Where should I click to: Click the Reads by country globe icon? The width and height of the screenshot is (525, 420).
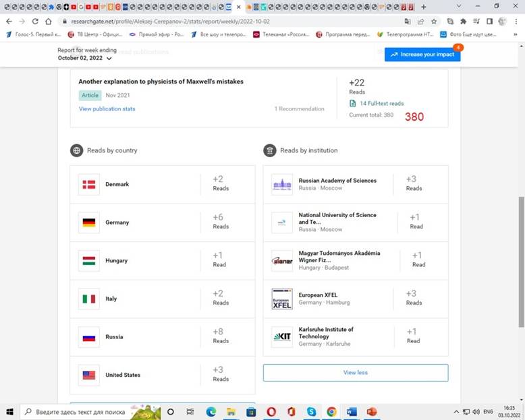[x=77, y=150]
